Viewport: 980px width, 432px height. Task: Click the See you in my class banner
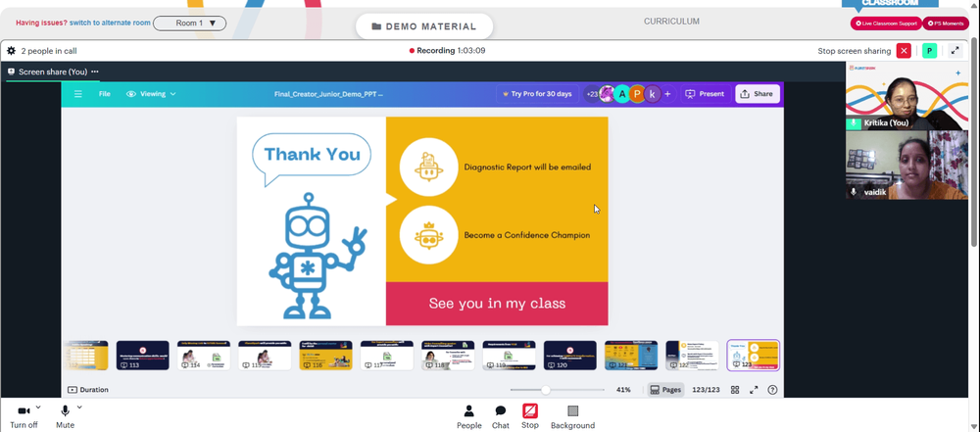[x=497, y=304]
